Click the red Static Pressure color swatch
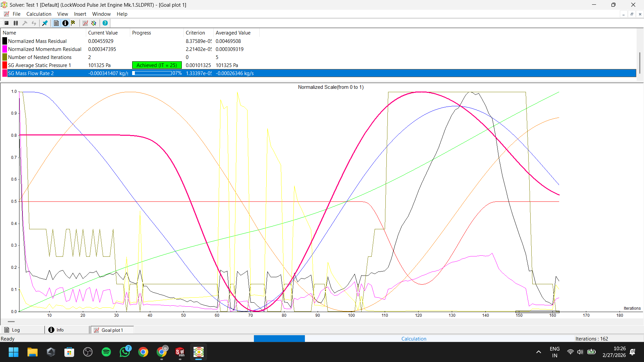Screen dimensions: 644x362 pos(5,65)
